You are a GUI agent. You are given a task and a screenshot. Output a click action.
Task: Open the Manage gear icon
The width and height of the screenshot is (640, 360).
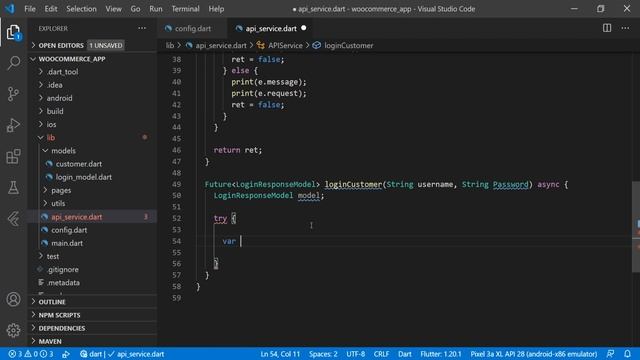point(13,330)
